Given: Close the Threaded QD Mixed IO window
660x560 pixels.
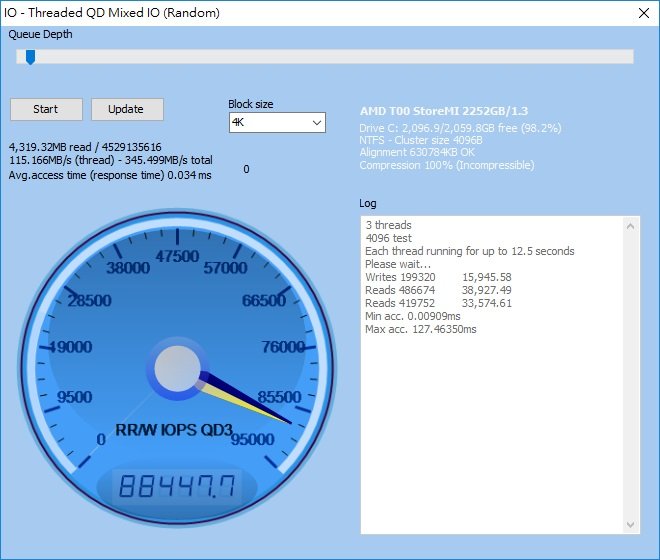Looking at the screenshot, I should tap(644, 13).
